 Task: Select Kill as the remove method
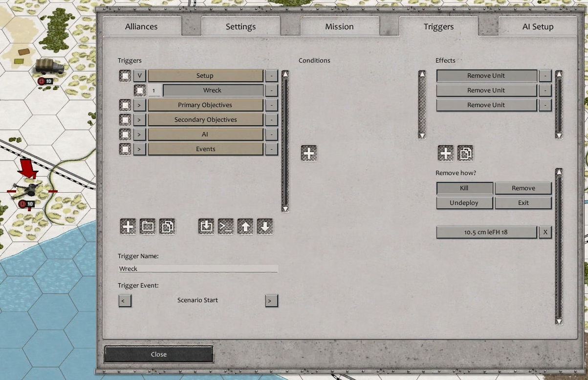pos(464,188)
